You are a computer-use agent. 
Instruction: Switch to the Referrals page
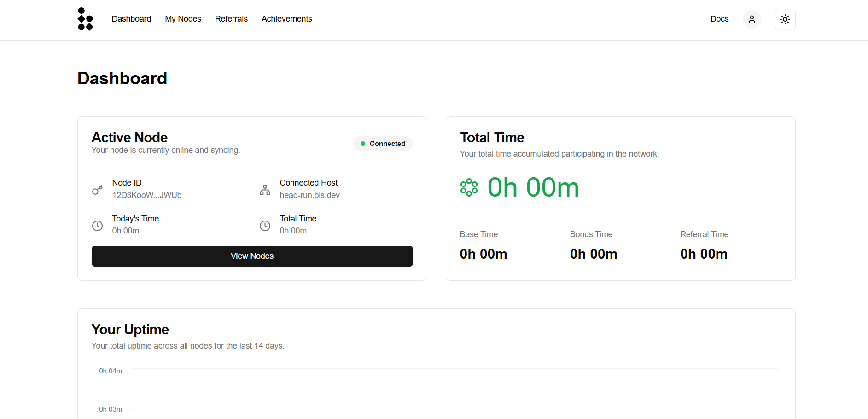tap(231, 19)
